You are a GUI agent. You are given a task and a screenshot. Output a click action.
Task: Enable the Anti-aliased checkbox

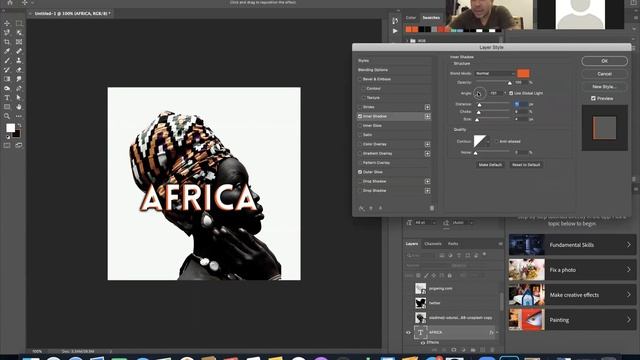[x=497, y=142]
